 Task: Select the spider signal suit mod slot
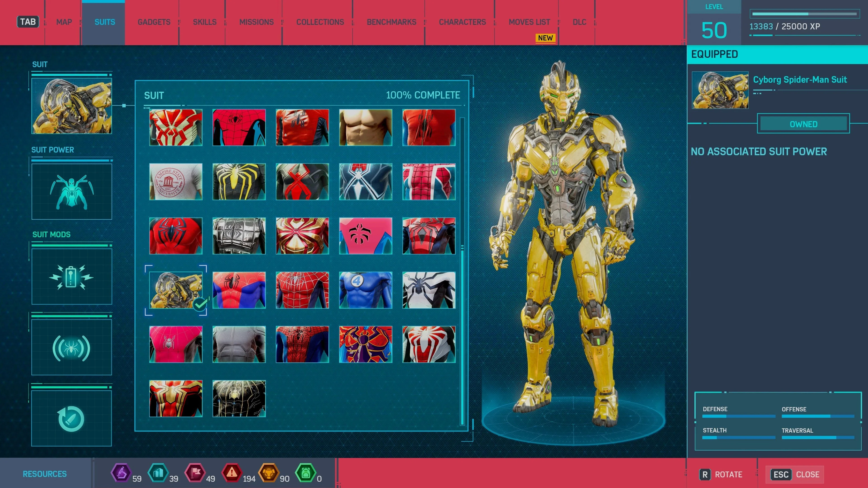(x=71, y=347)
